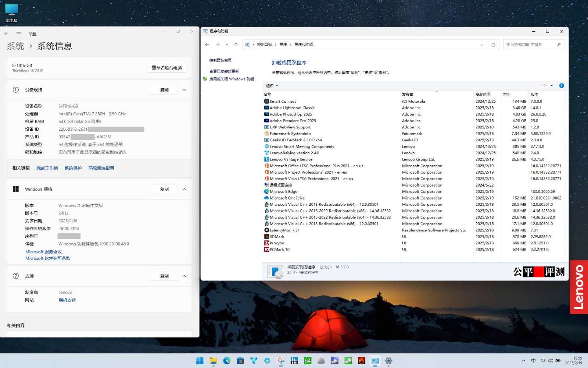Click the 控制面板 breadcrumb
588x368 pixels.
(x=264, y=45)
